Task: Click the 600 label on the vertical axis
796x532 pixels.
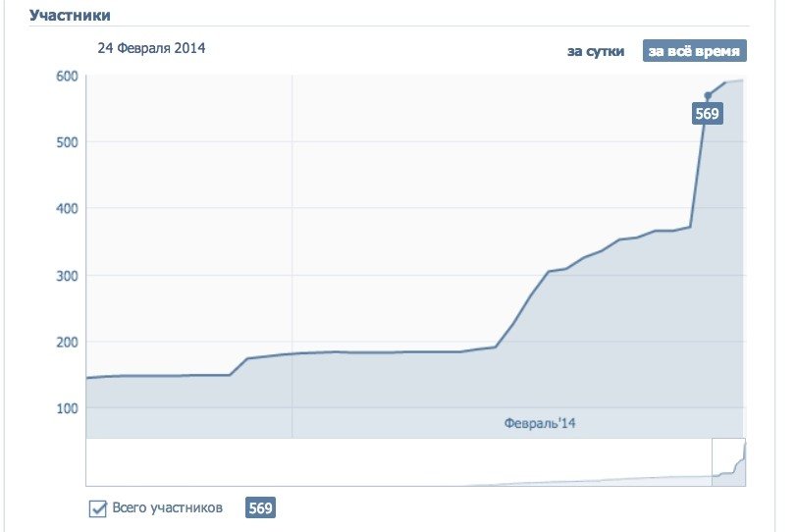Action: 67,77
